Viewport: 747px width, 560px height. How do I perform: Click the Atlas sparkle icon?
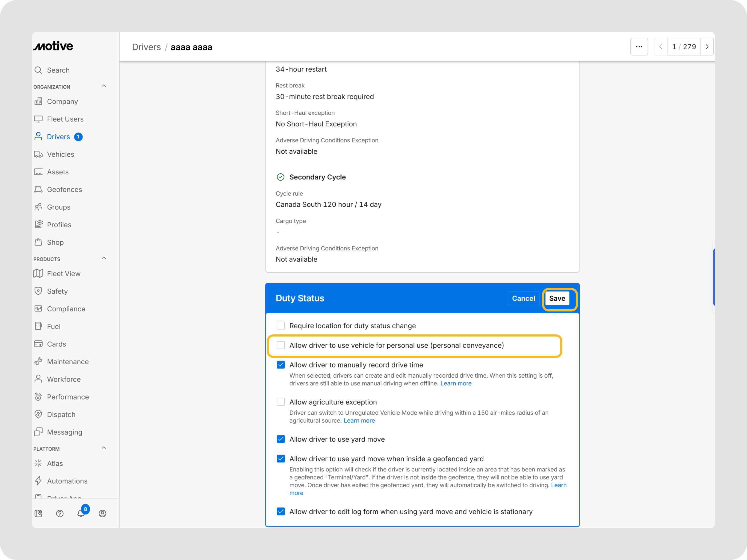[38, 463]
